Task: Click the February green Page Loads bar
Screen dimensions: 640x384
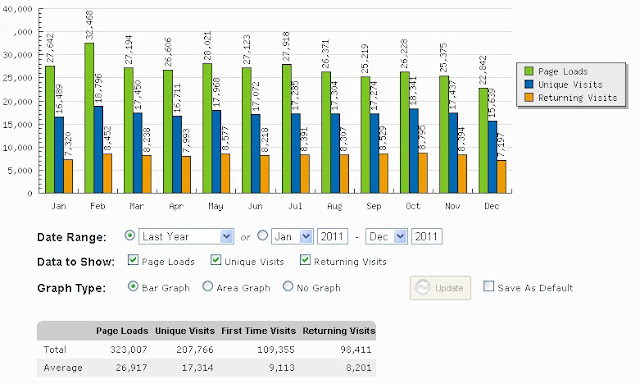Action: coord(89,118)
